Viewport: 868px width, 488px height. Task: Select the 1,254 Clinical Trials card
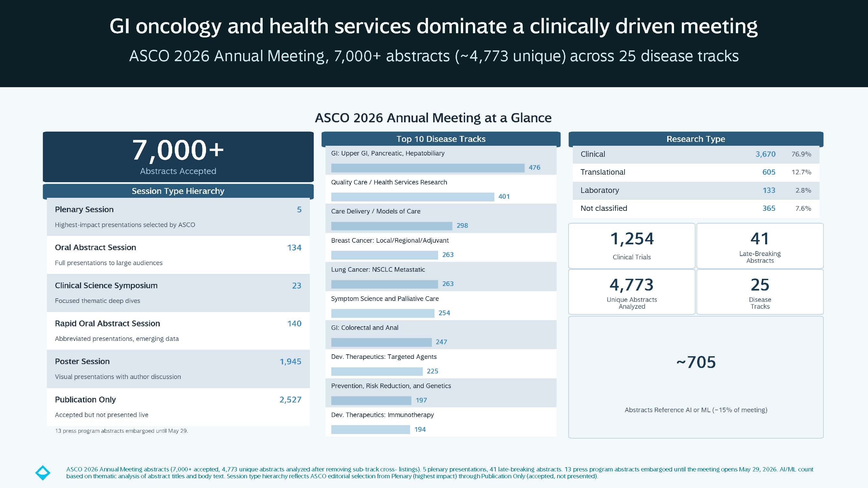[x=632, y=246]
